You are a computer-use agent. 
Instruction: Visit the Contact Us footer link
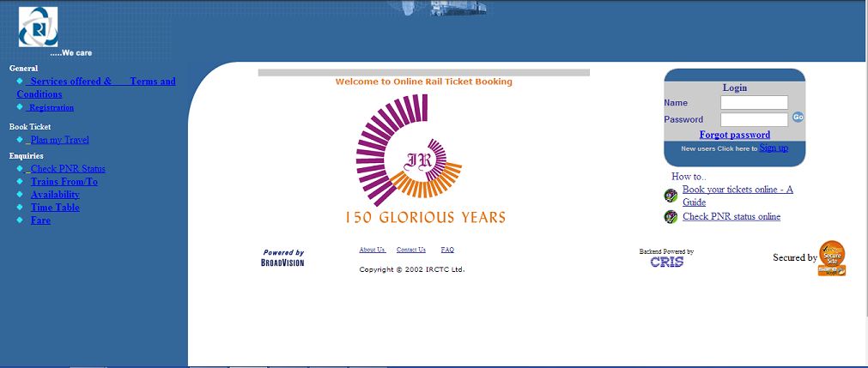[410, 250]
